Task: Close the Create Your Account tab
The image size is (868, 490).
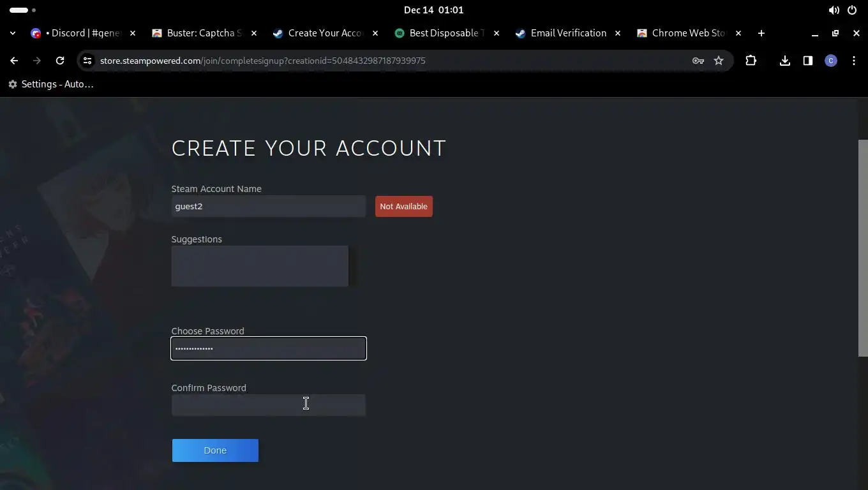Action: point(375,33)
